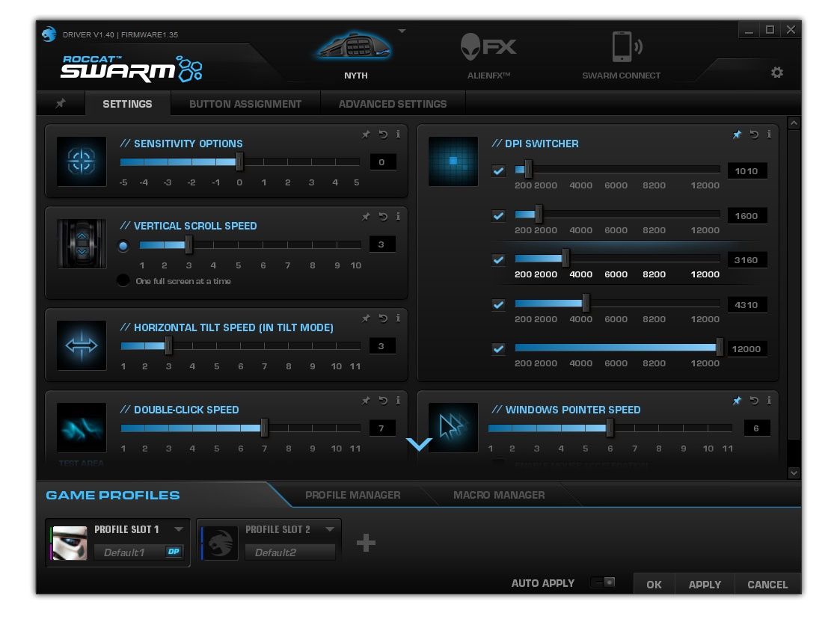The height and width of the screenshot is (619, 840).
Task: Show info for Vertical Scroll Speed
Action: (x=398, y=217)
